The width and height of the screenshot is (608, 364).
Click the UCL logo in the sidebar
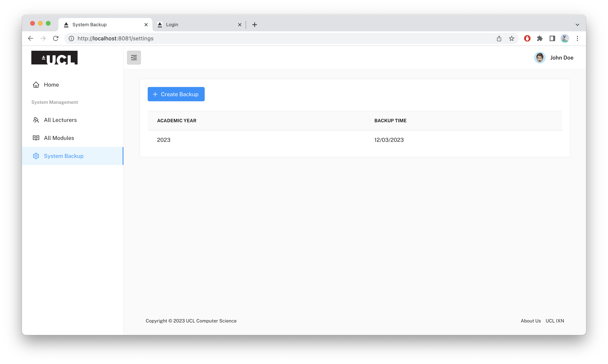[x=54, y=58]
